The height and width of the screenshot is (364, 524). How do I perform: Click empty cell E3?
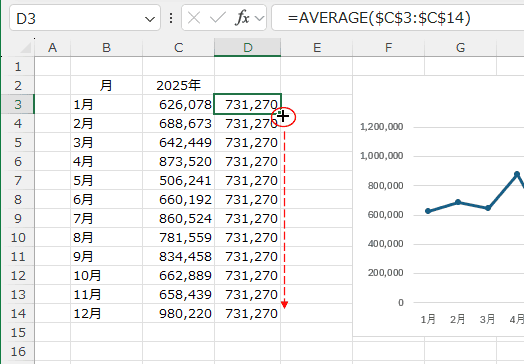317,105
